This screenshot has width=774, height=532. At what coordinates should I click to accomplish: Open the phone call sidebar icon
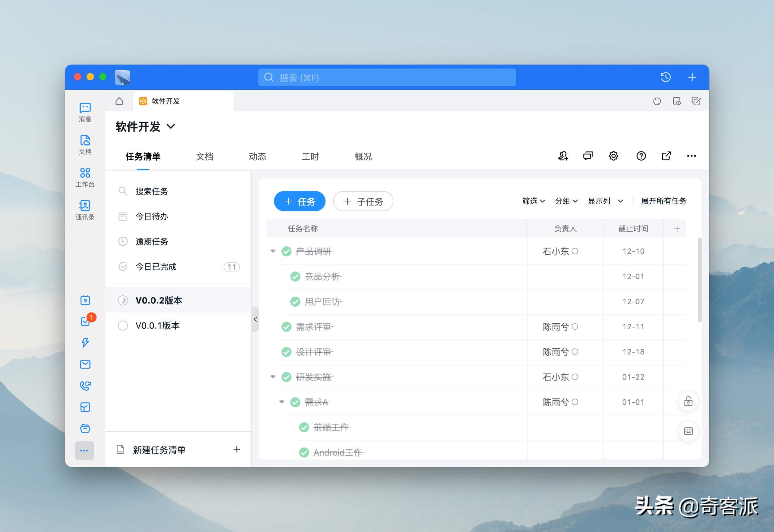click(x=85, y=386)
